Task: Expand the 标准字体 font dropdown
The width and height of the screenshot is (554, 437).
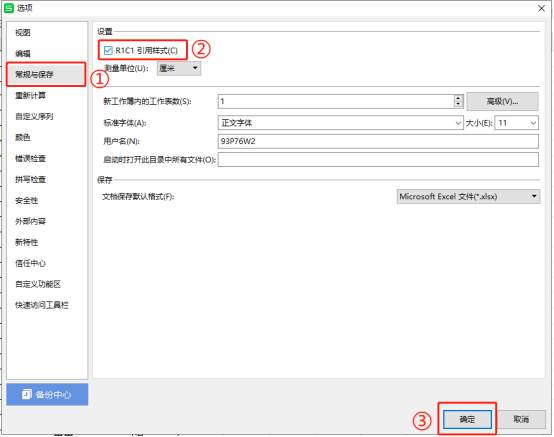Action: (x=341, y=123)
